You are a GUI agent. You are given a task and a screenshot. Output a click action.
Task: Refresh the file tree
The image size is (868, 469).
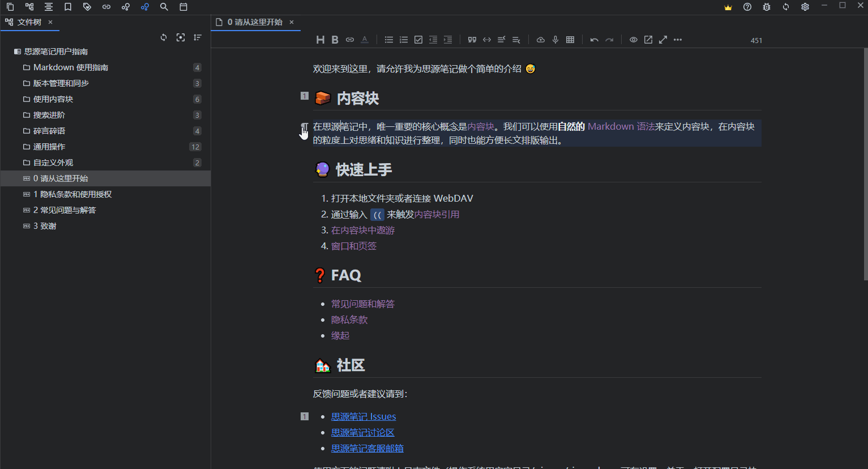click(x=164, y=37)
